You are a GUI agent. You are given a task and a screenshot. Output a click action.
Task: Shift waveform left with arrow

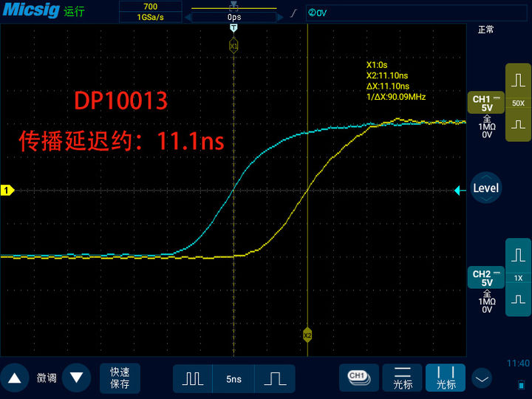(x=188, y=17)
